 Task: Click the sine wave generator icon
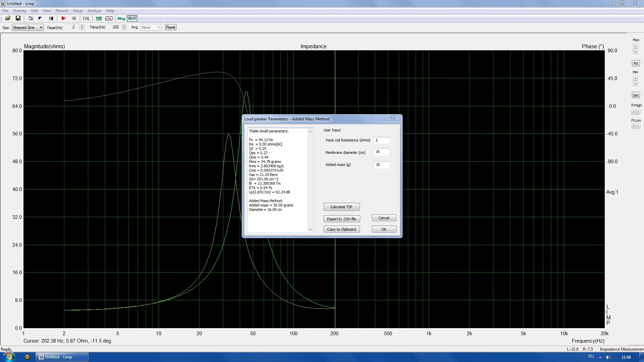tap(109, 18)
